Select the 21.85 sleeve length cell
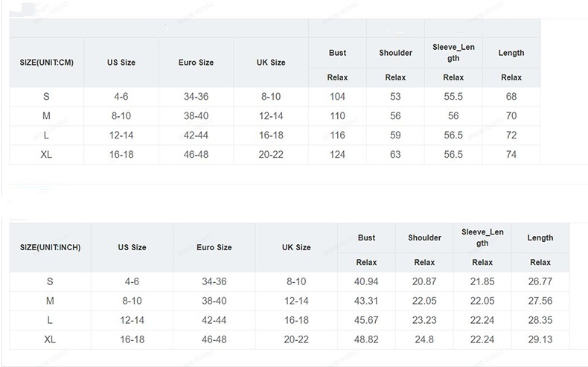588x367 pixels. [482, 281]
